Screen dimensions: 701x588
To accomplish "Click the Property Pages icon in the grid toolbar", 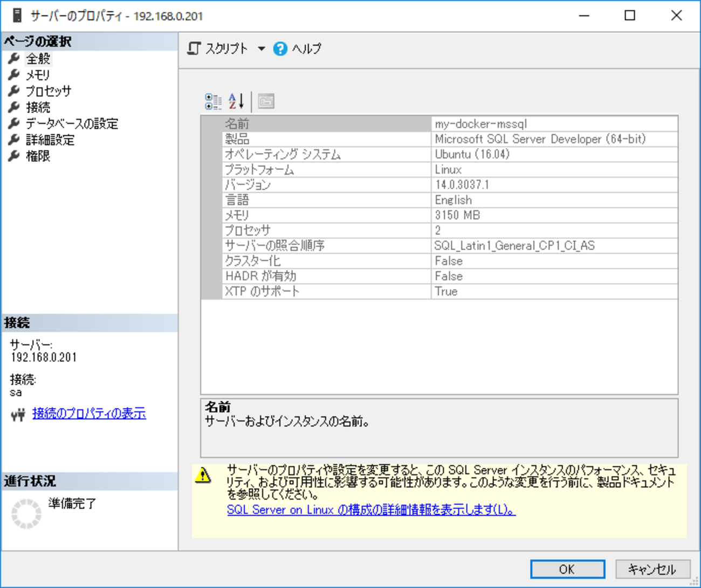I will coord(266,101).
